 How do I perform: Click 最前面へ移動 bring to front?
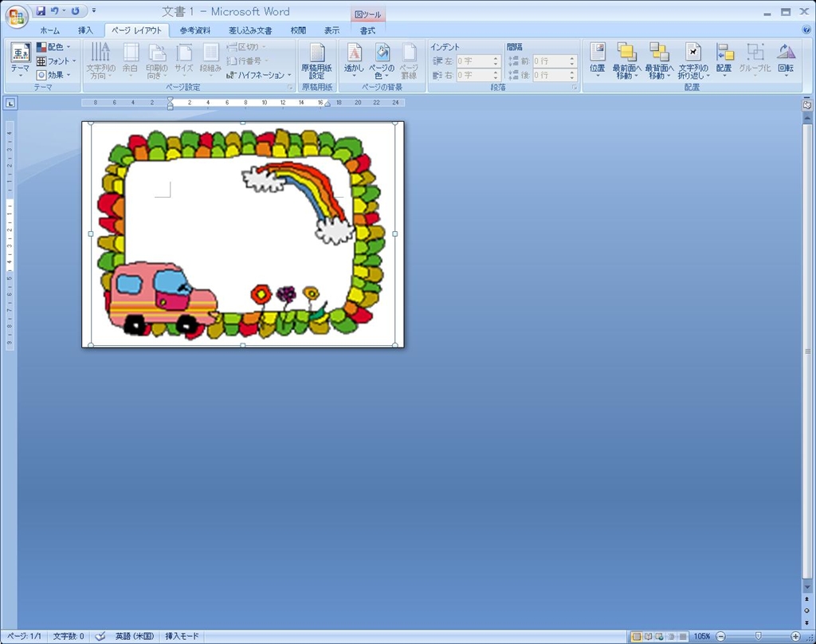pyautogui.click(x=626, y=60)
